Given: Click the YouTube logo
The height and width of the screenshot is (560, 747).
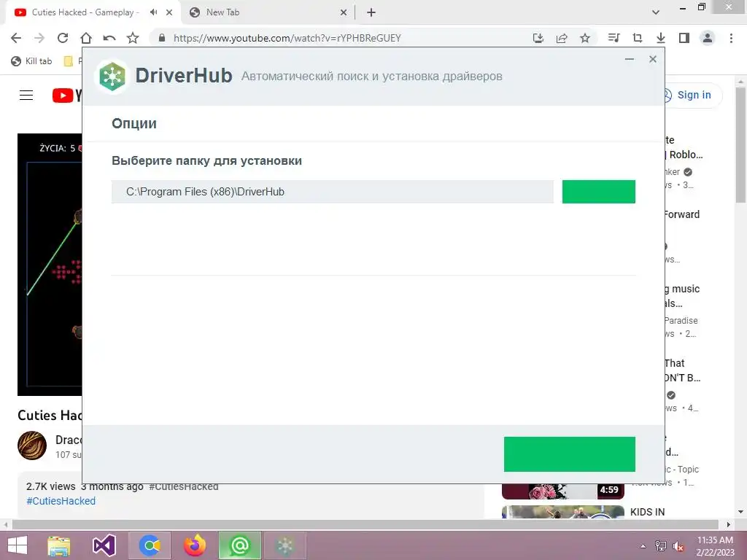Looking at the screenshot, I should click(x=66, y=96).
